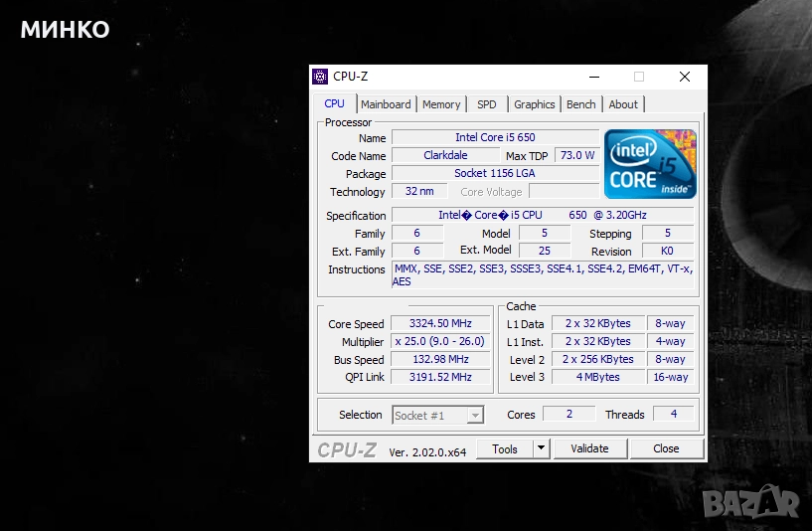812x531 pixels.
Task: Click the processor Name field
Action: pos(494,137)
